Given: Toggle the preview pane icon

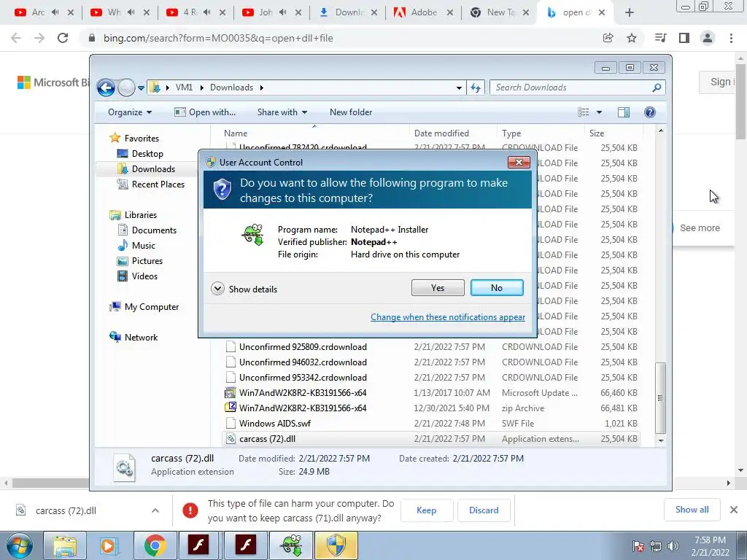Looking at the screenshot, I should pyautogui.click(x=624, y=112).
